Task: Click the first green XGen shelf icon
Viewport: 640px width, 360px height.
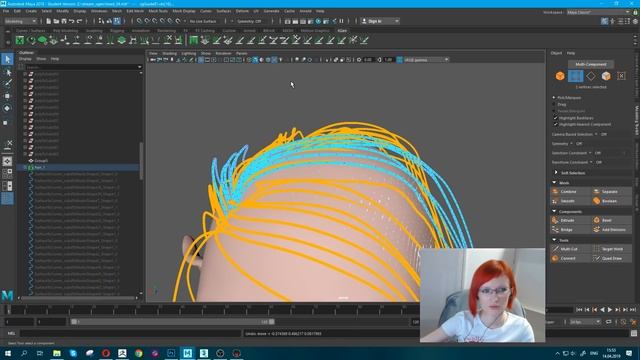Action: coord(20,40)
